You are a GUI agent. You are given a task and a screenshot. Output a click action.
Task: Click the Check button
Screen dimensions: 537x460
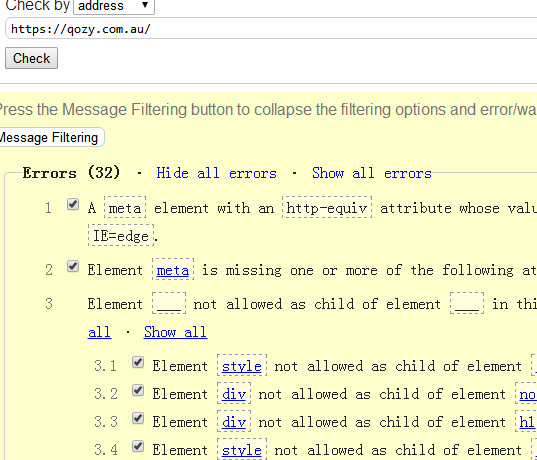click(31, 58)
